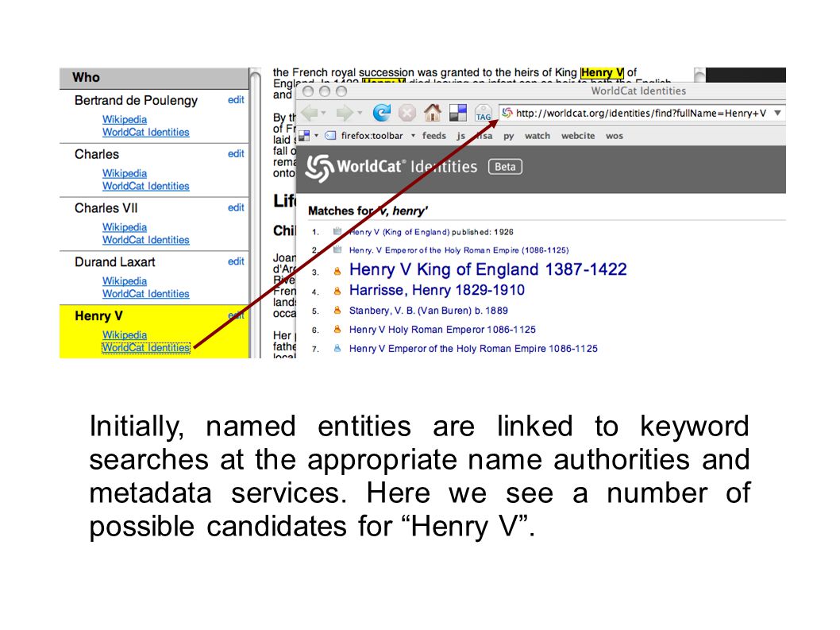Open WorldCat Identities under Charles VII
840x630 pixels.
(146, 240)
